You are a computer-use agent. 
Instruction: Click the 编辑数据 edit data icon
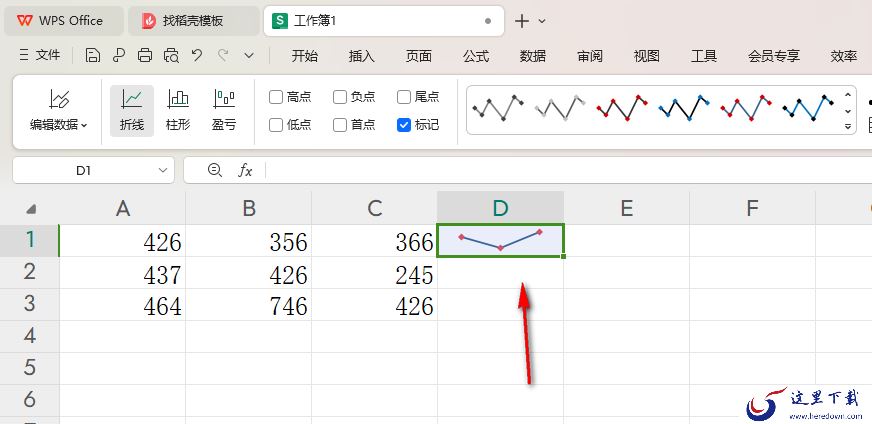pos(58,99)
